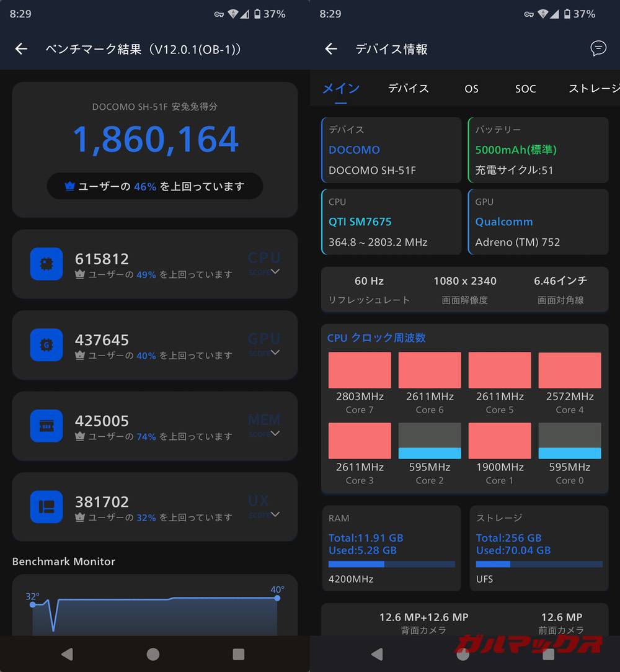The height and width of the screenshot is (672, 620).
Task: Expand the GPU score 437645 chevron
Action: tap(275, 352)
